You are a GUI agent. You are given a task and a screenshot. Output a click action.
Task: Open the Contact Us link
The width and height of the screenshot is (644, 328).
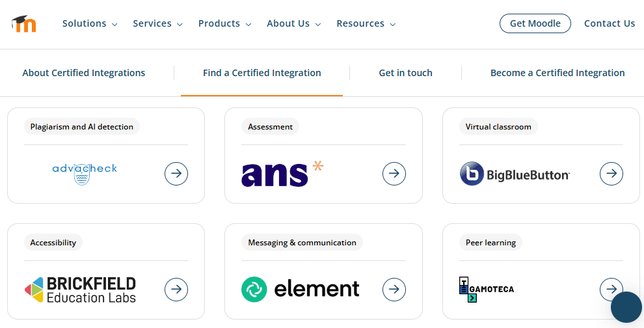tap(610, 24)
